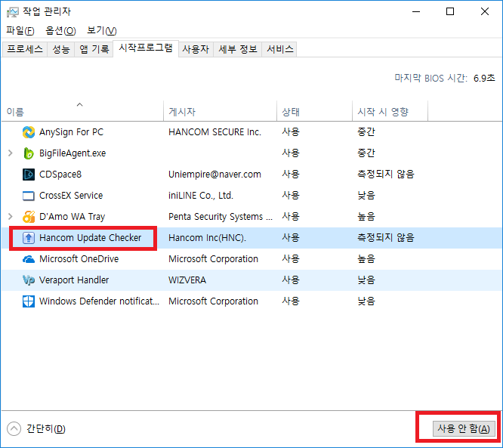Click 사용 status in CrossEX Service row
503x448 pixels.
[291, 196]
